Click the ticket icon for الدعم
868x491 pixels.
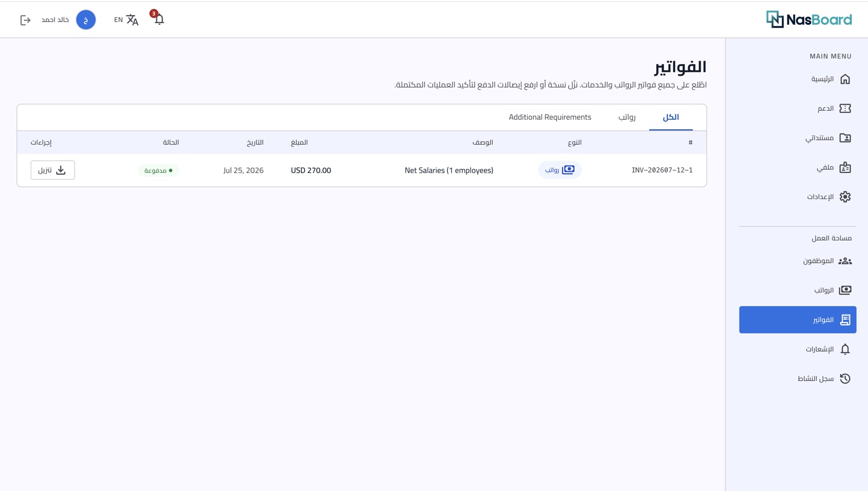[x=845, y=108]
